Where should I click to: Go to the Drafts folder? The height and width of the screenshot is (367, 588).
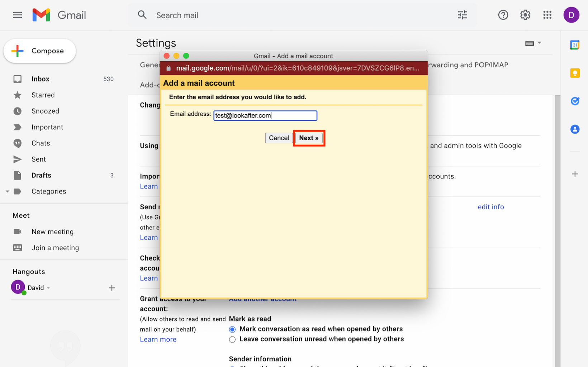[x=41, y=175]
